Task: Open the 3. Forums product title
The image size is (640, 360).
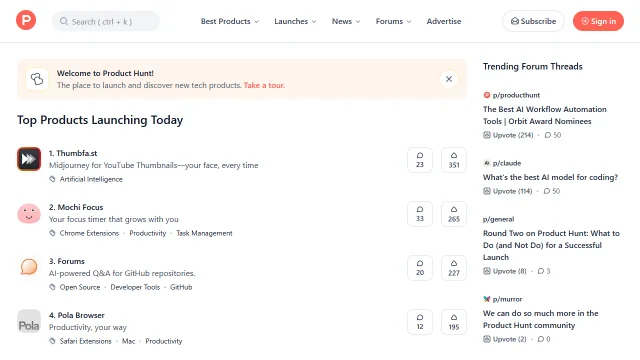Action: pyautogui.click(x=67, y=261)
